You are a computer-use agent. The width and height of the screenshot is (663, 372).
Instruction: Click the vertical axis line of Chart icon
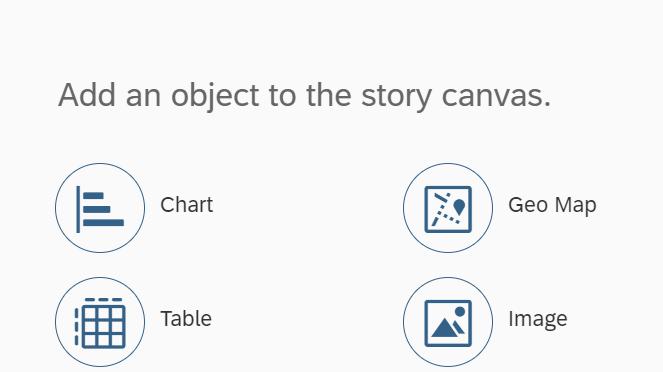(78, 209)
